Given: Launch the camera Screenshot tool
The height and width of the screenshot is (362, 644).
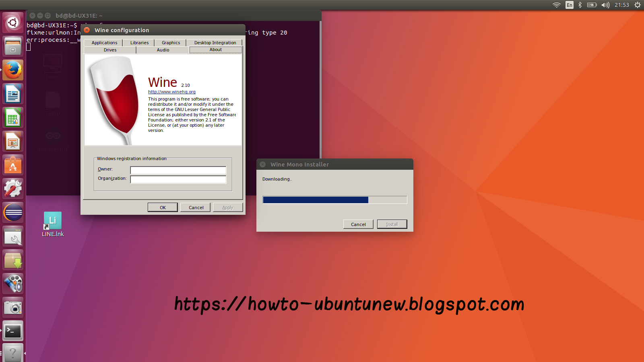Looking at the screenshot, I should pyautogui.click(x=13, y=307).
